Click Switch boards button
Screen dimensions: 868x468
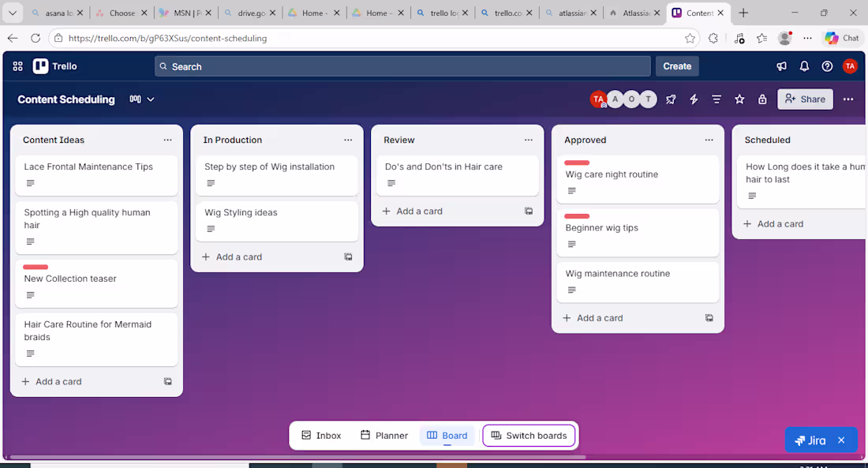pos(529,436)
